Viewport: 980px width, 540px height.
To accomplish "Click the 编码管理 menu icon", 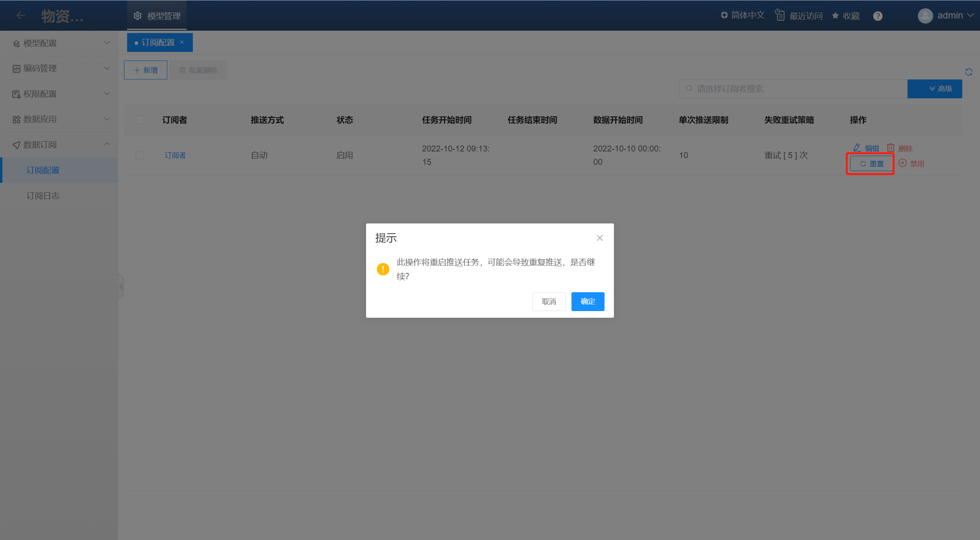I will tap(17, 69).
